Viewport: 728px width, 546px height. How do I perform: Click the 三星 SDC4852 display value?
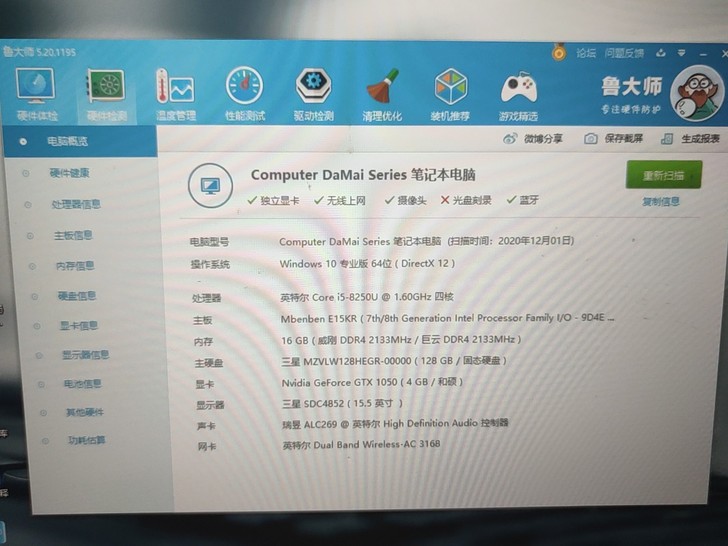(x=343, y=403)
